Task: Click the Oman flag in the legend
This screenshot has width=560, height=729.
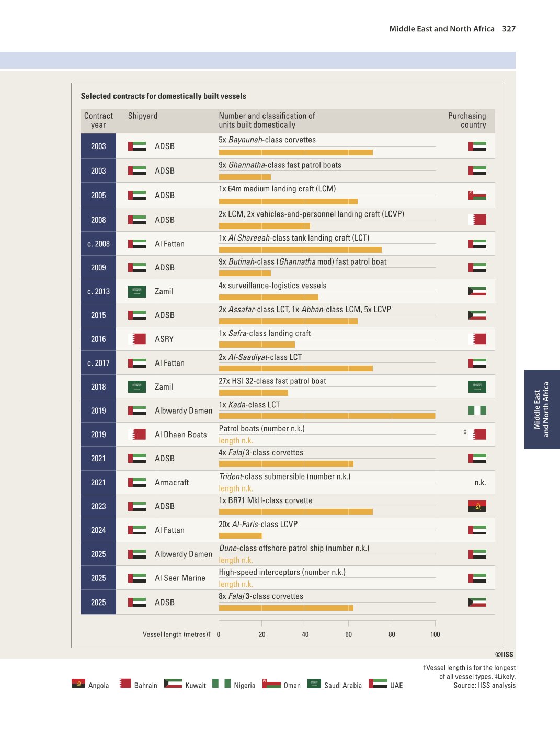Action: click(271, 684)
